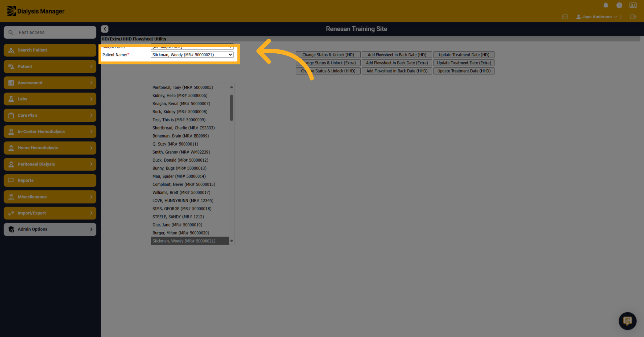This screenshot has width=644, height=337.
Task: Open the Reports menu item
Action: pyautogui.click(x=50, y=180)
